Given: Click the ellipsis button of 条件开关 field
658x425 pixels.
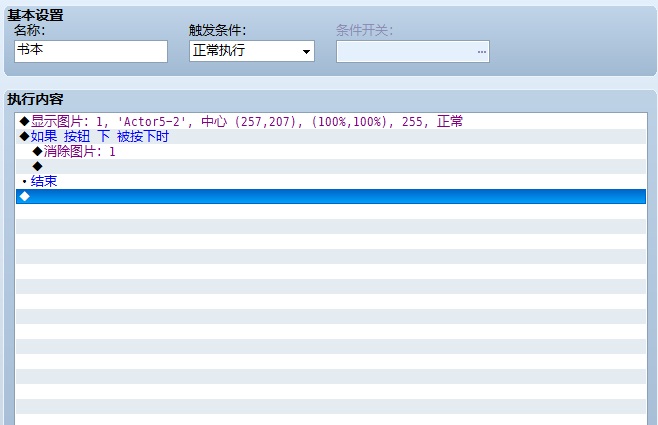Looking at the screenshot, I should tap(481, 52).
